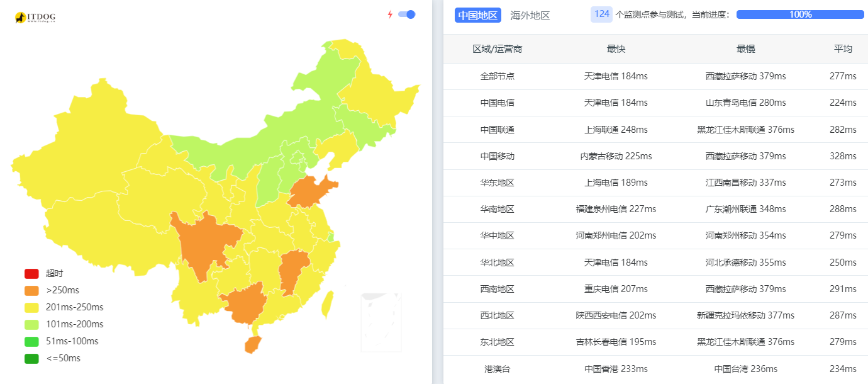Toggle the 101ms-200ms legend swatch

point(31,325)
